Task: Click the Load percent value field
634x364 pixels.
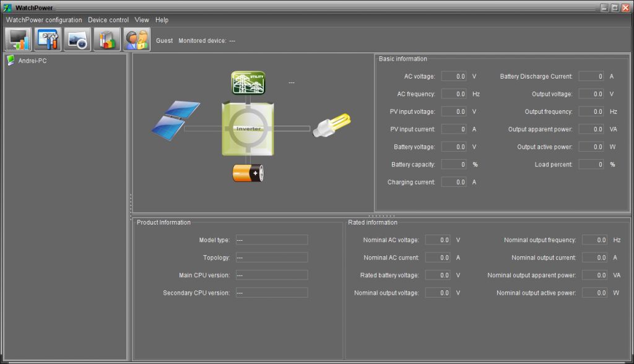Action: coord(591,164)
